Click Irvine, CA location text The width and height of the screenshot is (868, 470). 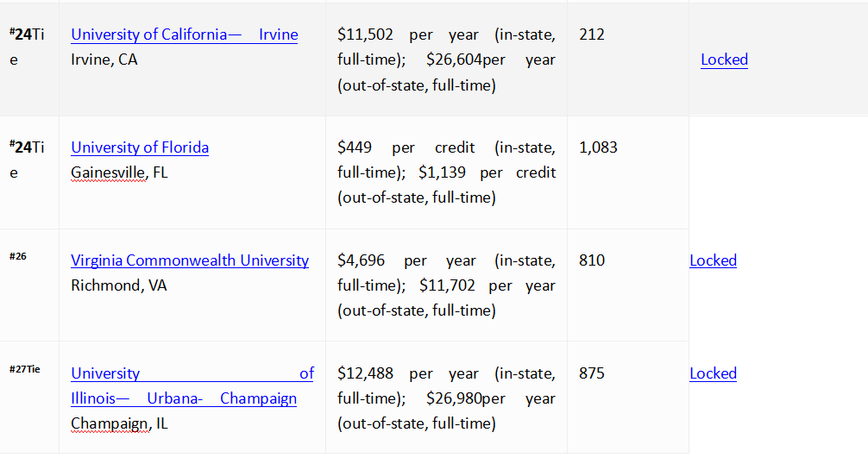pos(104,60)
